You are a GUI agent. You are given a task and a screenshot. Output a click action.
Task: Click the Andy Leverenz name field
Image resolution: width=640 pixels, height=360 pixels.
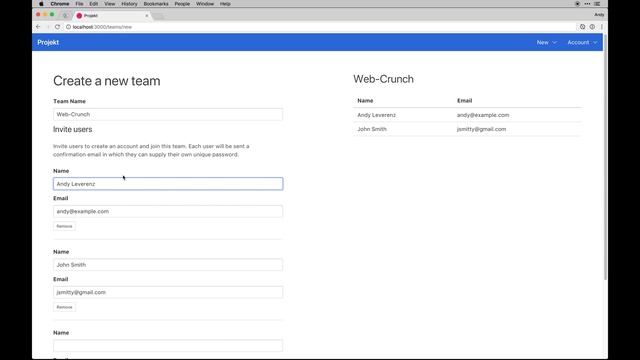(168, 184)
